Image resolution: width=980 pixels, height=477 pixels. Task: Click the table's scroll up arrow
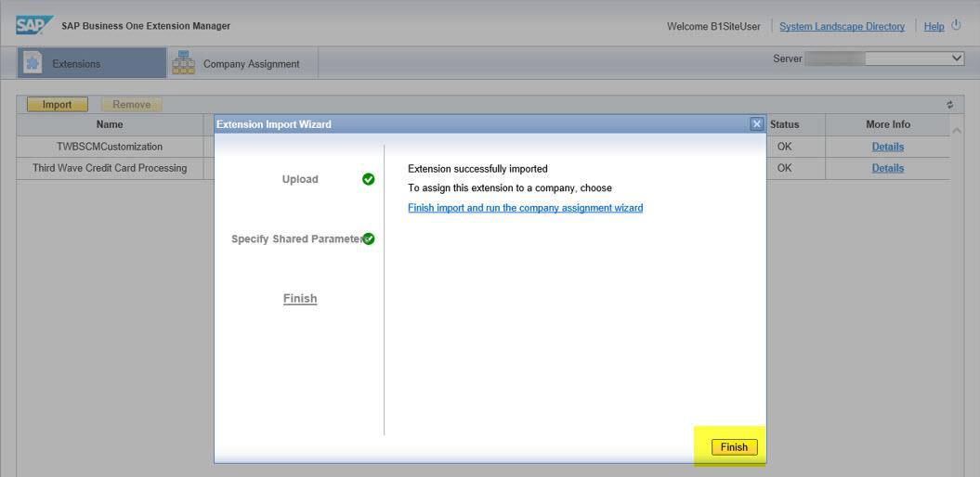(956, 131)
